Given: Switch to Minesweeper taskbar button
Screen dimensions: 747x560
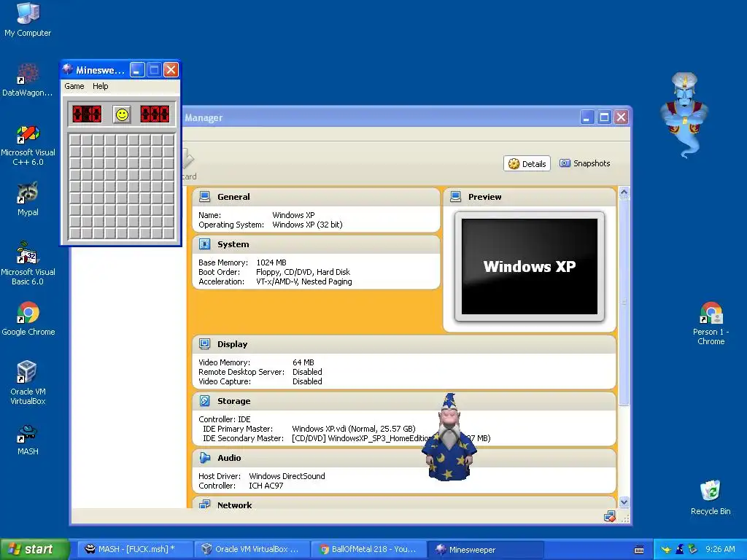Looking at the screenshot, I should (x=485, y=550).
